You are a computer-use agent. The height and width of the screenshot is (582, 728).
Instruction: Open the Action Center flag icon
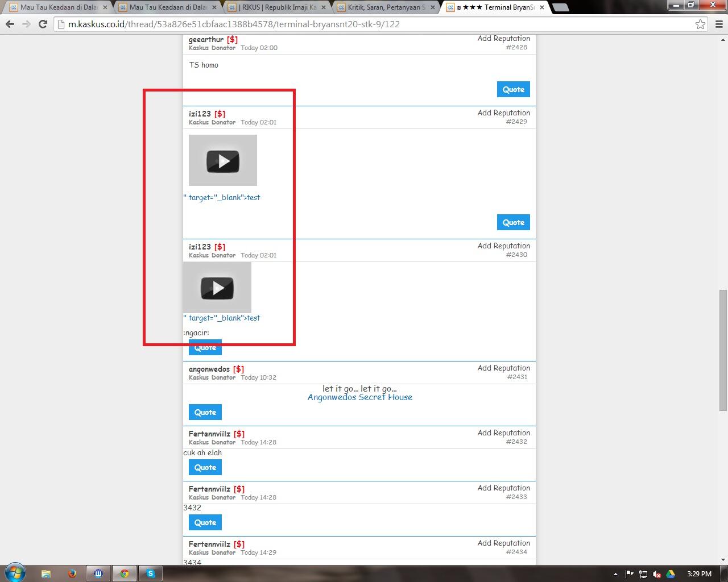tap(629, 574)
